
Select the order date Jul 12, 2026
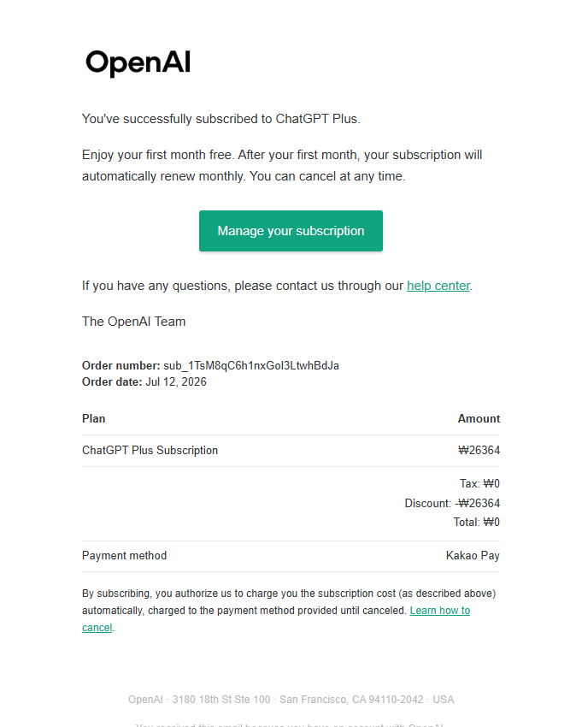tap(176, 381)
